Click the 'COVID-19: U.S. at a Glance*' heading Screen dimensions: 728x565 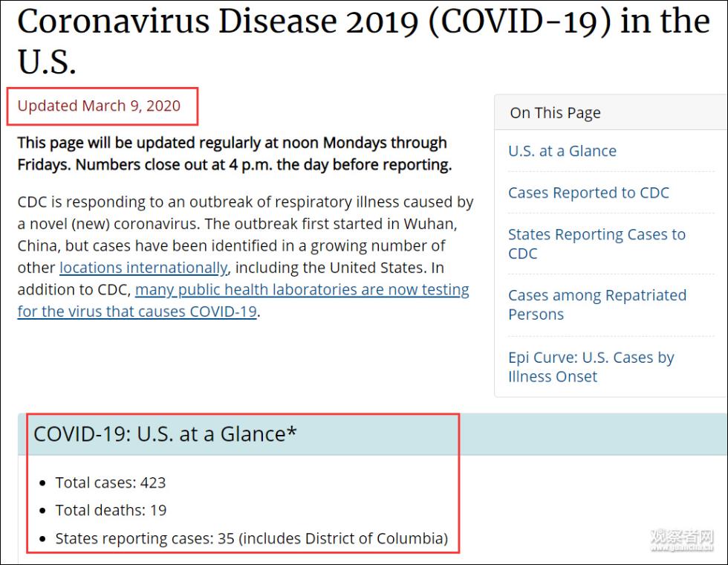coord(165,434)
